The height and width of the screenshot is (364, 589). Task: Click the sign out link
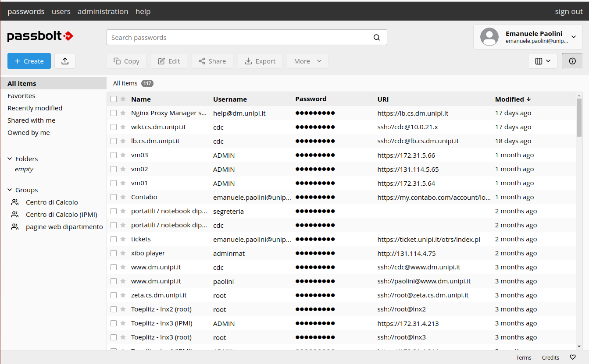coord(569,11)
